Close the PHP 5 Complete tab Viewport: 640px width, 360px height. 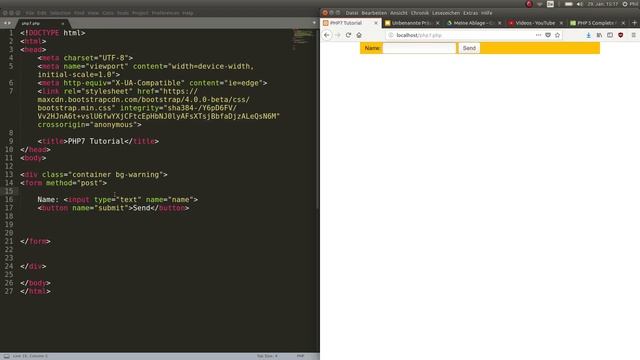click(623, 23)
